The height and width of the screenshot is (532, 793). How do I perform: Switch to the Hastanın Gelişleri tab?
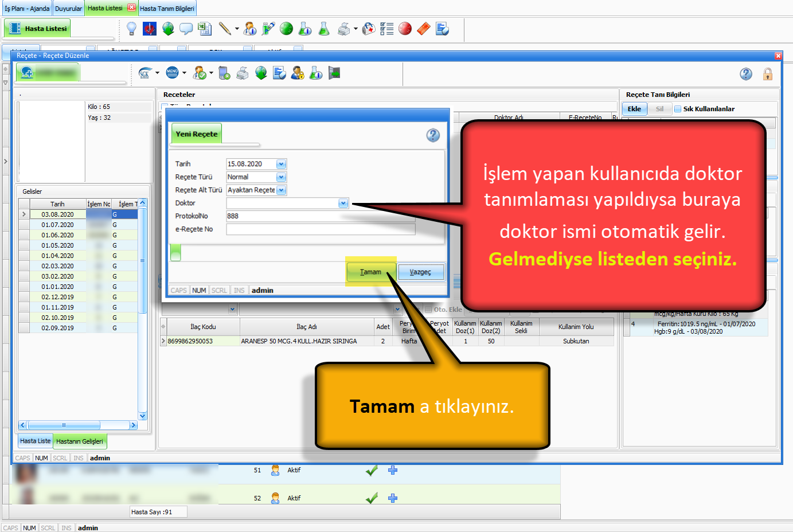tap(80, 441)
